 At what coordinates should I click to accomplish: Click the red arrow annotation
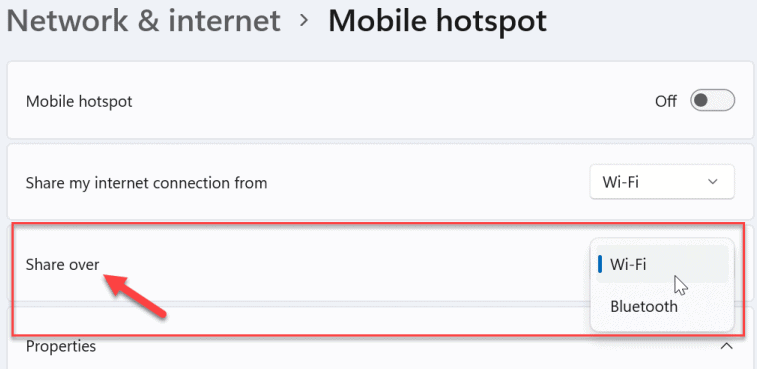click(136, 296)
